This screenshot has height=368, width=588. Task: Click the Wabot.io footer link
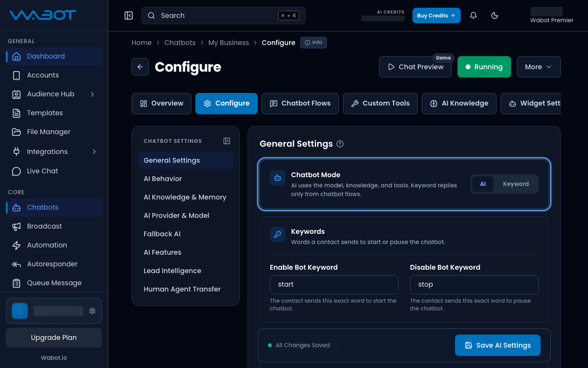[54, 358]
